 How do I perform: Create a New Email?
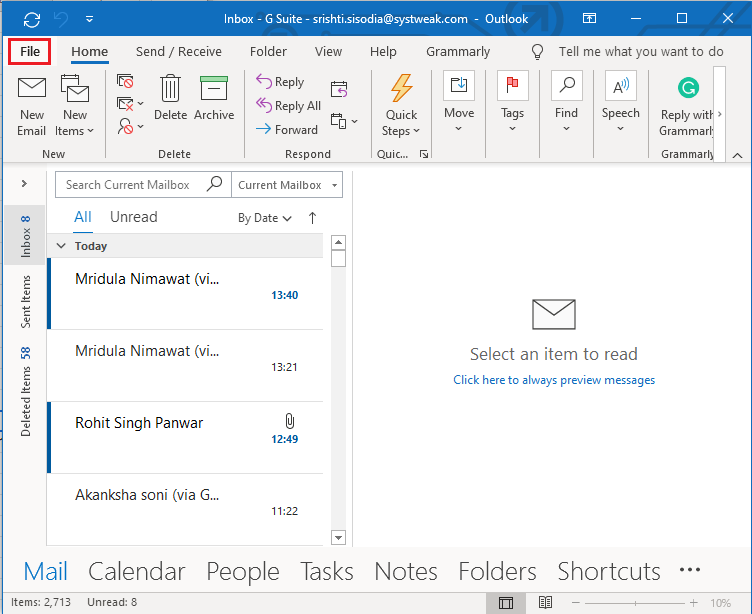pos(32,106)
